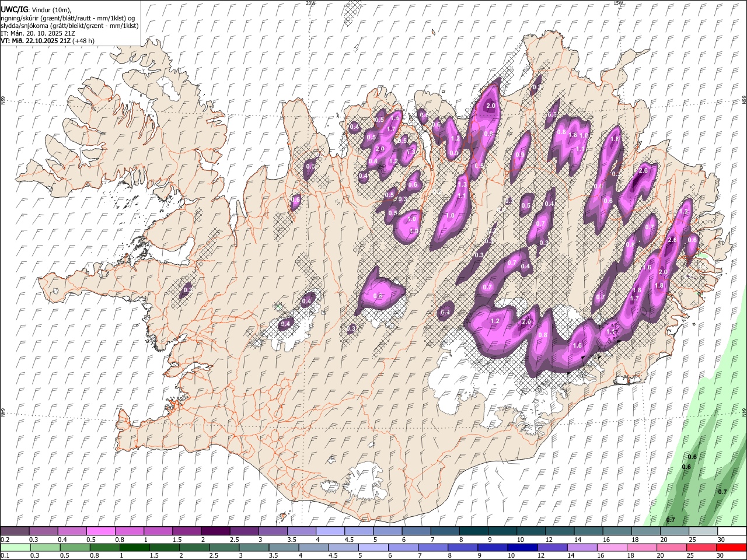
Task: Click the '0.1' label in bottom legend row
Action: pyautogui.click(x=5, y=556)
